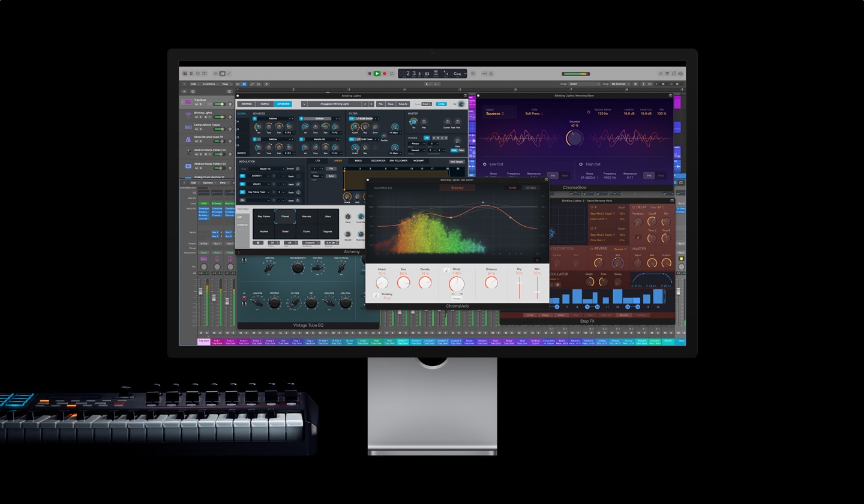Open the Drag No Overlap dropdown

(620, 84)
